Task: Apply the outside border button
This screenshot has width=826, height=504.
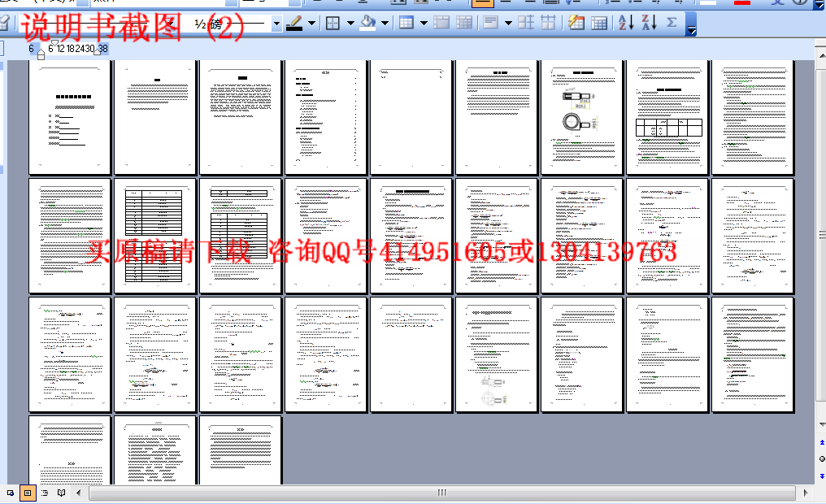Action: click(x=333, y=24)
